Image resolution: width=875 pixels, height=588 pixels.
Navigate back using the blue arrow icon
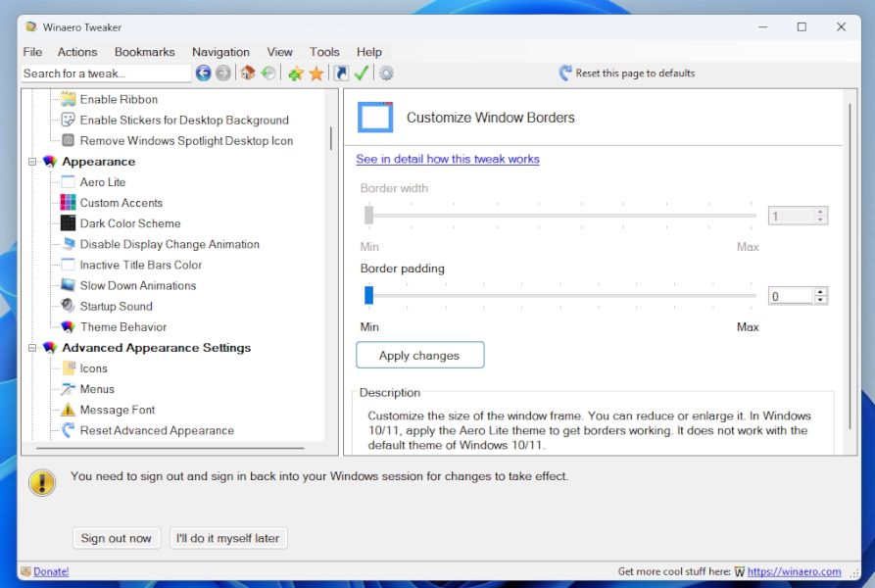click(x=203, y=73)
